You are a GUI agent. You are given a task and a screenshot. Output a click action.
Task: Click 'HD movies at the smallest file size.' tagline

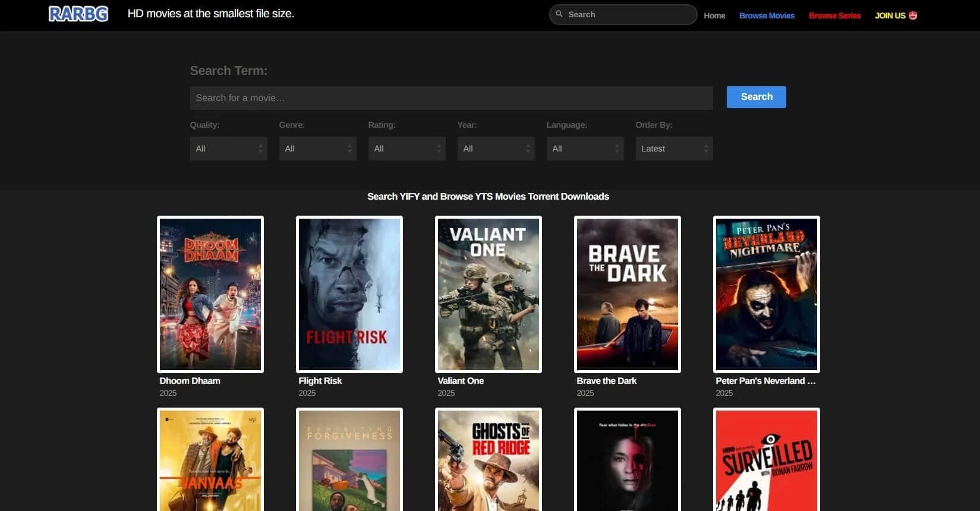211,14
